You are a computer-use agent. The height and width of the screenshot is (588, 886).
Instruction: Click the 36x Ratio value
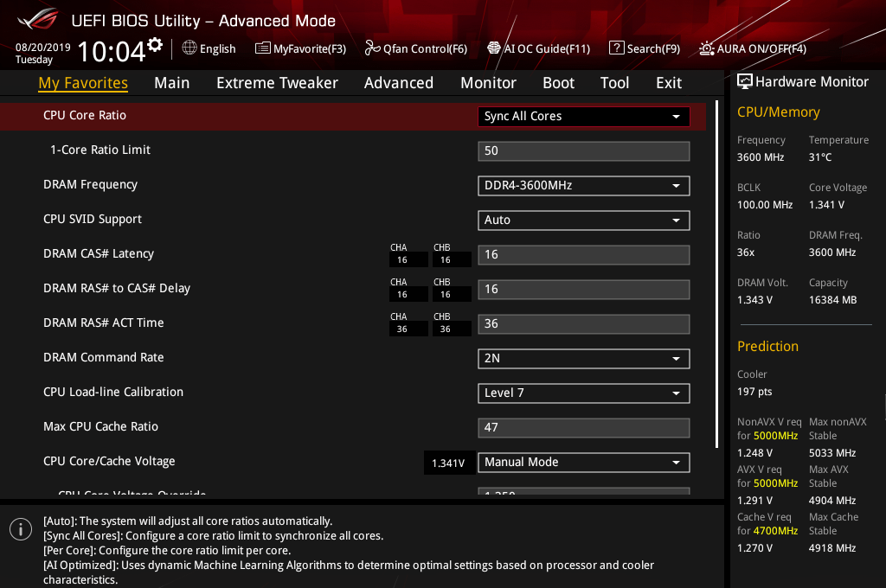746,252
